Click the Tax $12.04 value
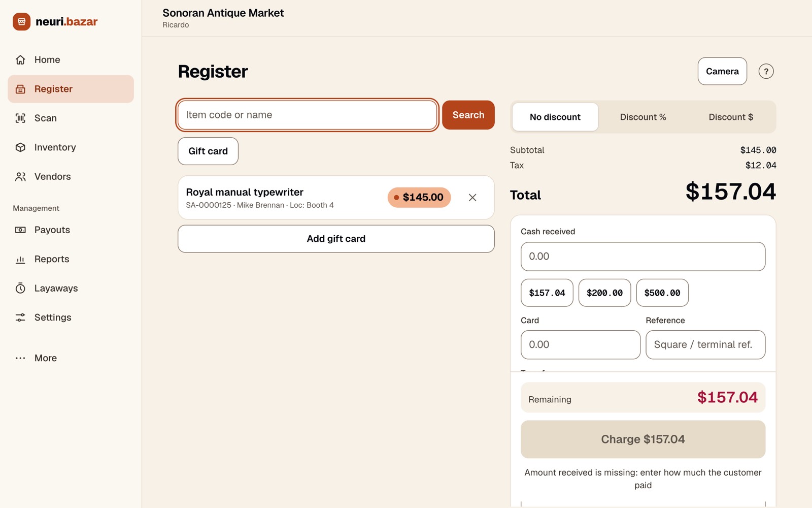Screen dimensions: 812x508 tap(761, 165)
